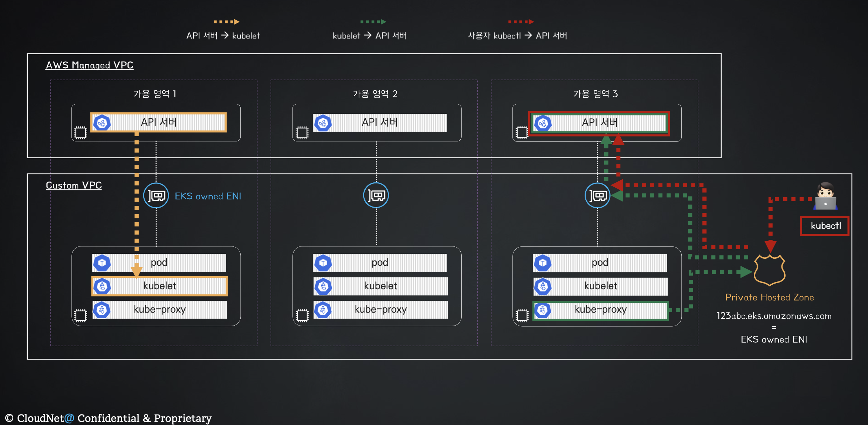This screenshot has height=425, width=868.
Task: Click the orange dashed arrow legend marker
Action: 227,22
